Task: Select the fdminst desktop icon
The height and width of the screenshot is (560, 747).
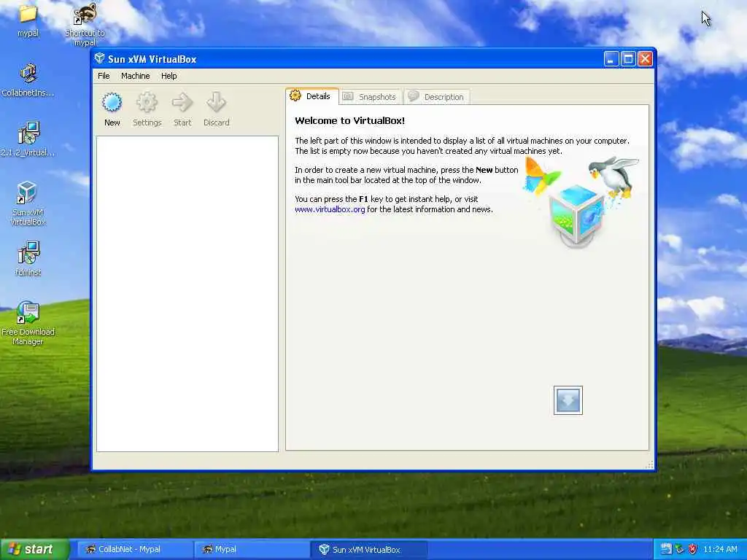Action: coord(28,258)
